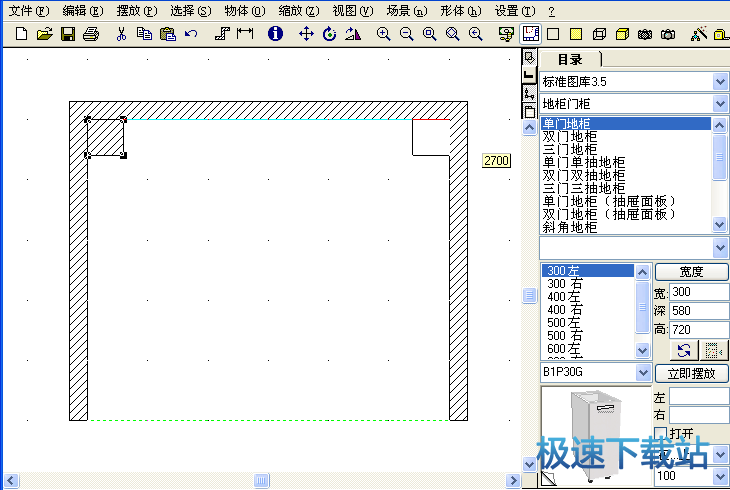Image resolution: width=730 pixels, height=490 pixels.
Task: Open the 文件 menu
Action: point(27,11)
